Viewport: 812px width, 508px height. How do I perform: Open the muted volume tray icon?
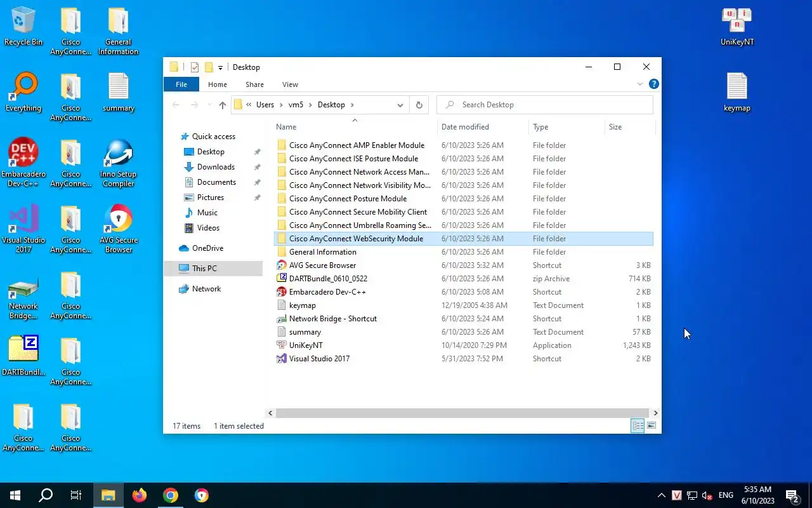pyautogui.click(x=707, y=495)
